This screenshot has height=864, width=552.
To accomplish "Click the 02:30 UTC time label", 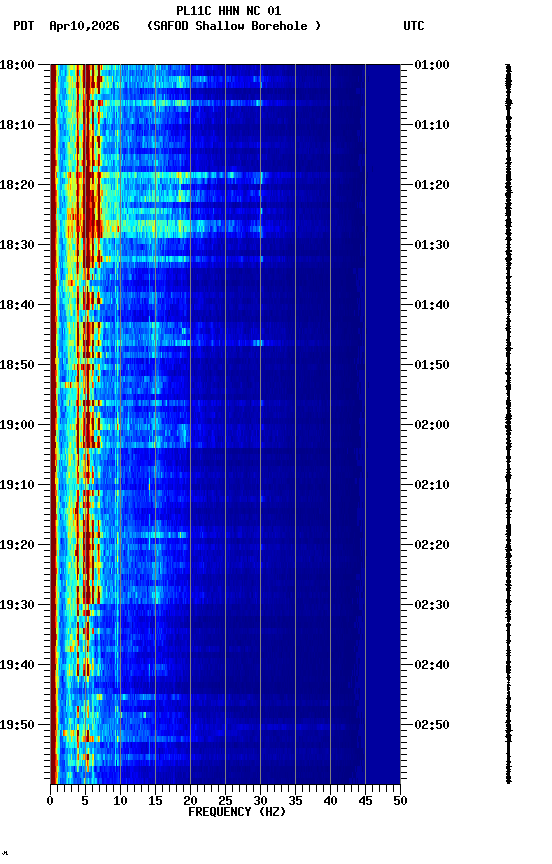I will (x=432, y=606).
